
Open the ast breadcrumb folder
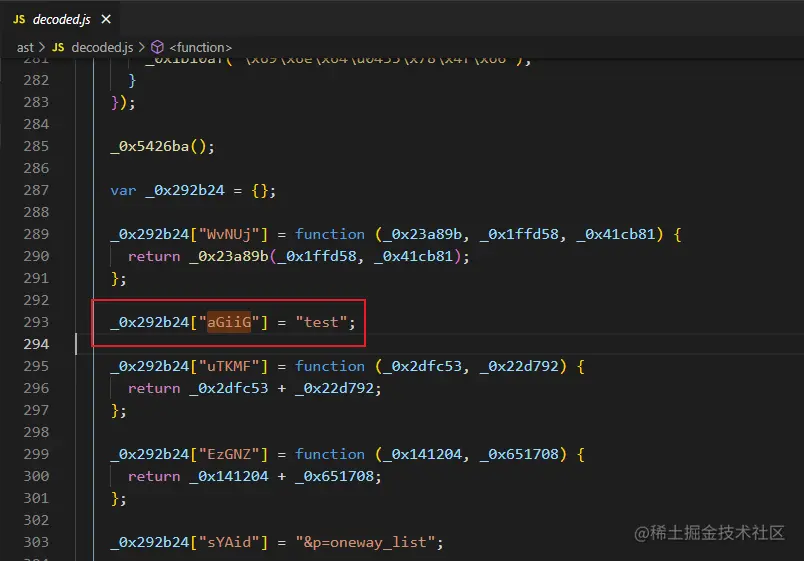point(25,48)
